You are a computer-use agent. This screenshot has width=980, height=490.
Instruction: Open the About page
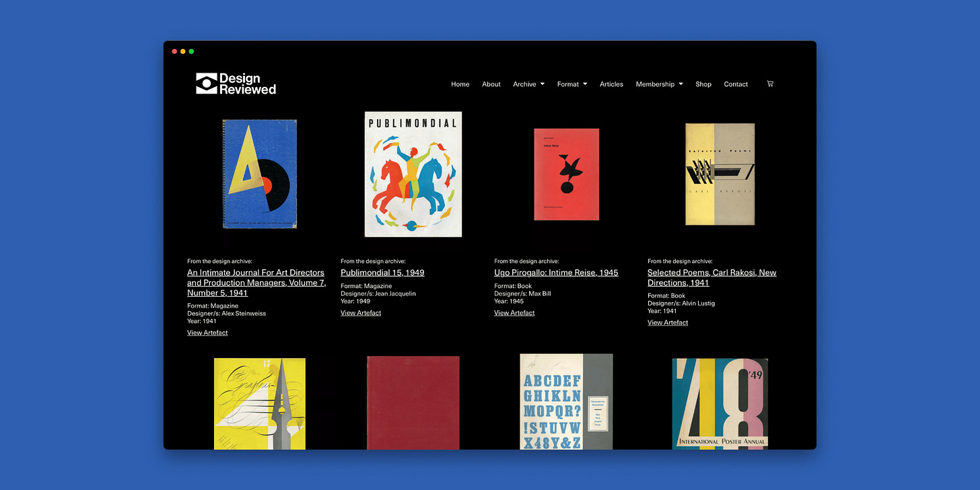coord(491,84)
